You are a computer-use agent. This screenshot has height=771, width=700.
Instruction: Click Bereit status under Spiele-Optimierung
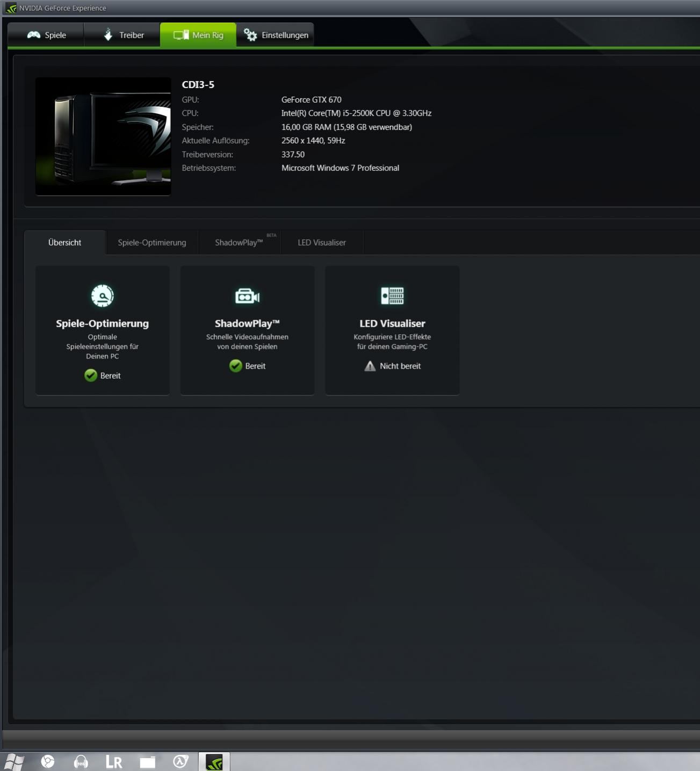coord(110,376)
